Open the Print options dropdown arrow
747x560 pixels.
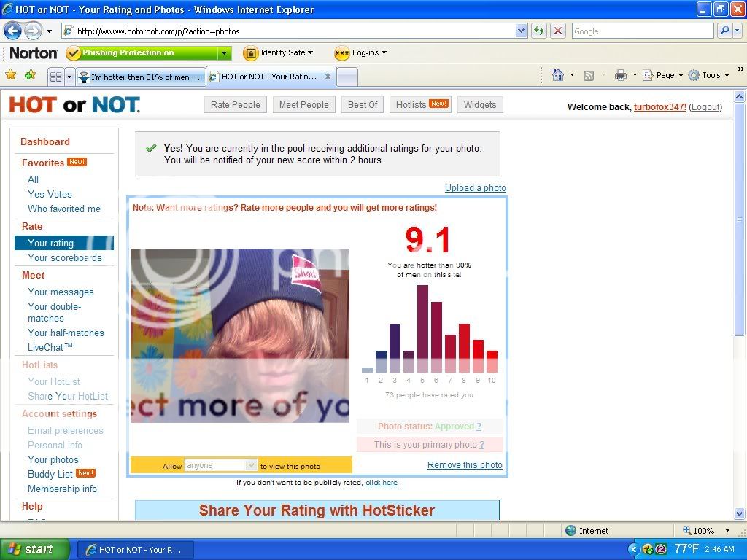[x=635, y=75]
